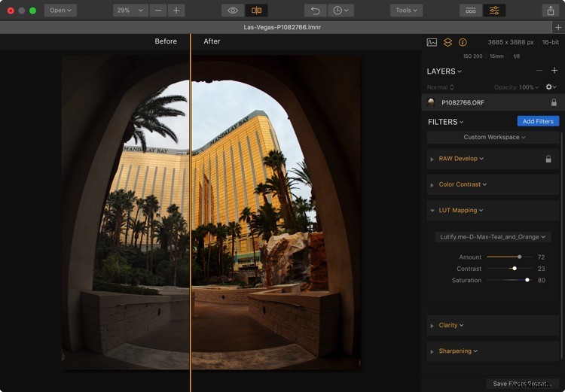Click the ISO 200 metadata text
The image size is (565, 392).
473,56
